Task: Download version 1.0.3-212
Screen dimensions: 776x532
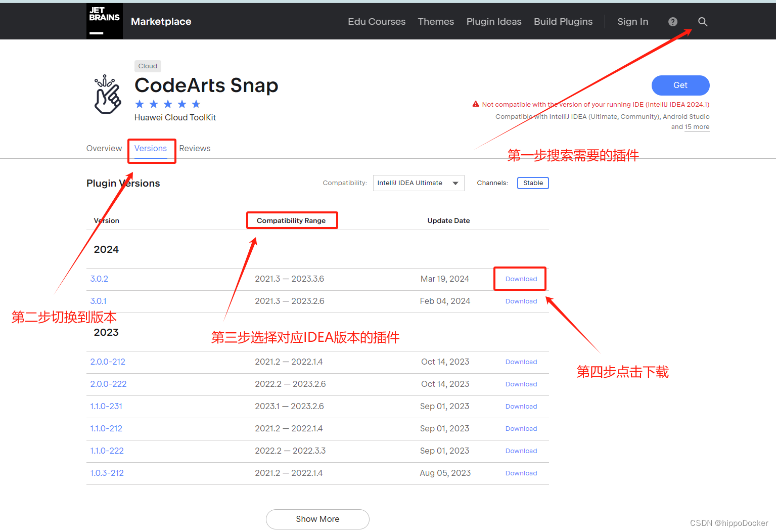Action: tap(521, 473)
